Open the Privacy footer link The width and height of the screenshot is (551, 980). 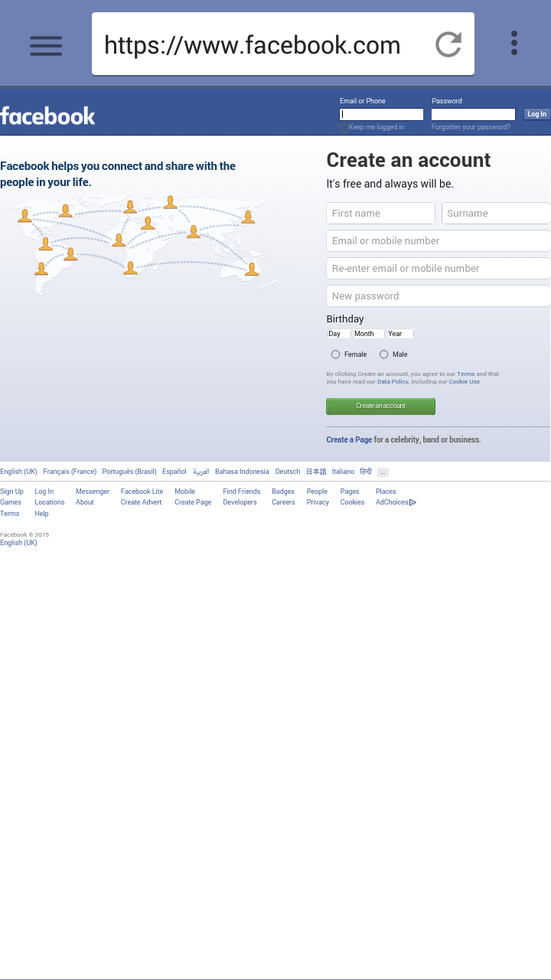click(x=318, y=502)
